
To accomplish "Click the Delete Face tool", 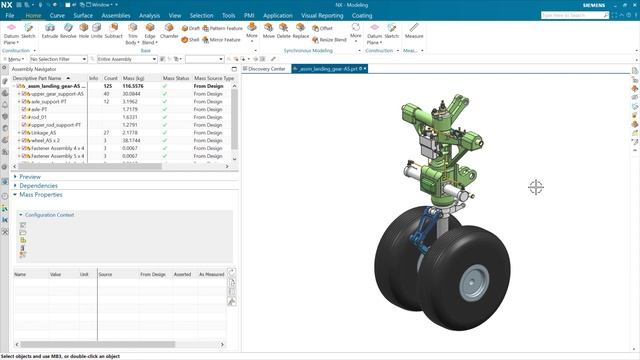I will 283,31.
